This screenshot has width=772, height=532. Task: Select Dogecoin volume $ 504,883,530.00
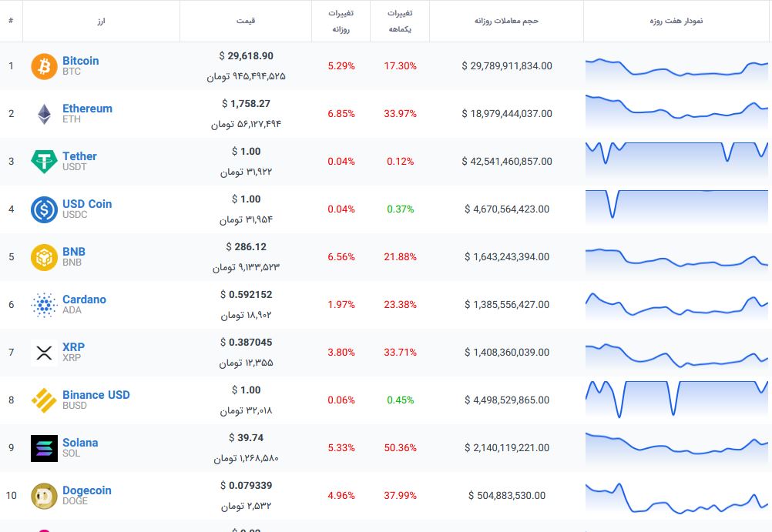(507, 496)
